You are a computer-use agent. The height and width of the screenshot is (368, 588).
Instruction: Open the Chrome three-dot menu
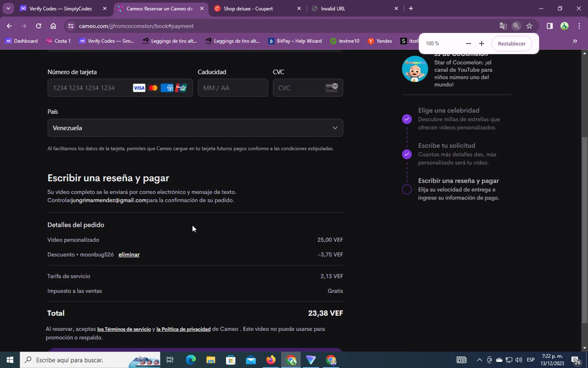click(579, 26)
